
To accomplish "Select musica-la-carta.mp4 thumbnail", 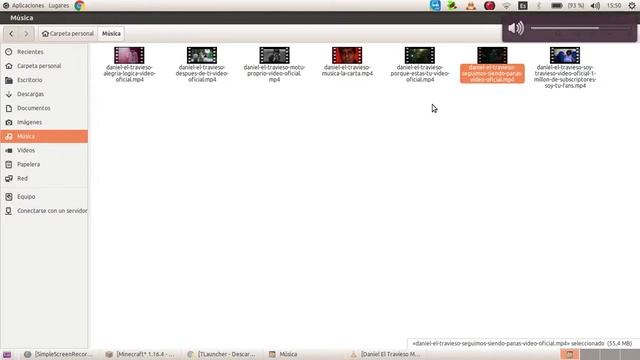I will [x=347, y=55].
